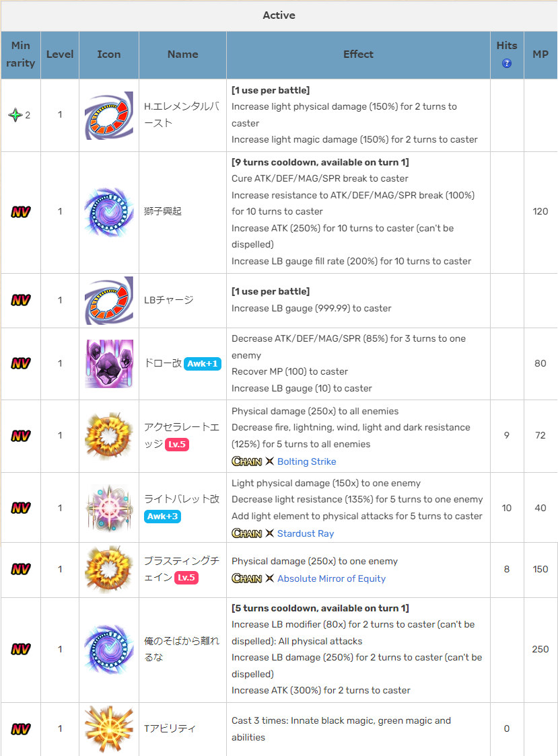The width and height of the screenshot is (558, 756).
Task: Click the ドロー改 purple crystal icon
Action: (x=109, y=363)
